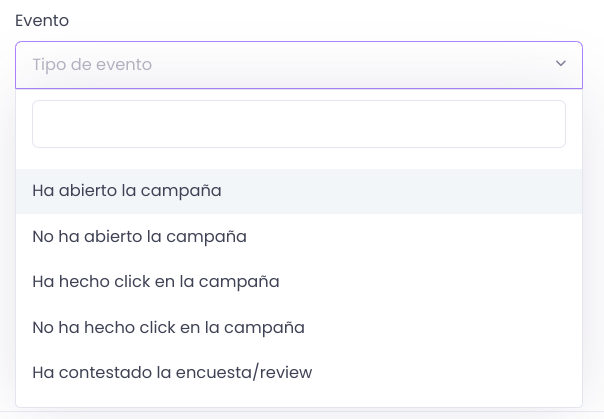Open the Tipo de evento combo box
This screenshot has width=604, height=419.
coord(299,65)
